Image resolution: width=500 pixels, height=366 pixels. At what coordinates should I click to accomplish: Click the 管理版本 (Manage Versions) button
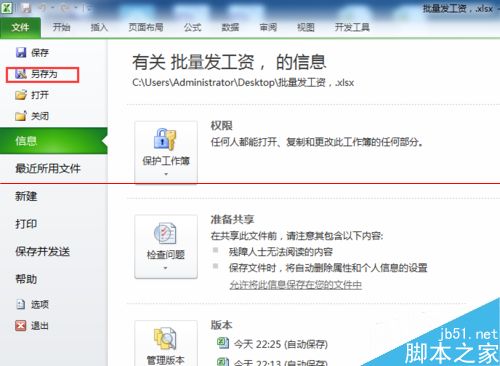[166, 343]
